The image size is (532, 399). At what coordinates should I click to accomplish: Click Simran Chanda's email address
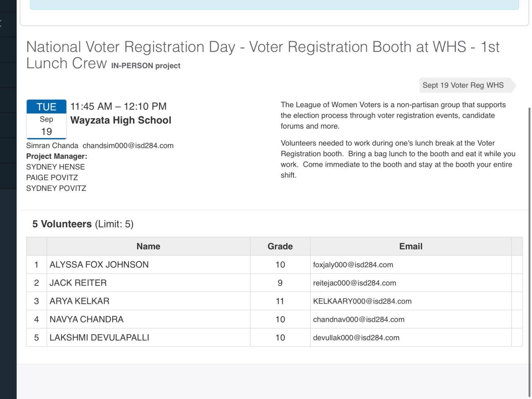pyautogui.click(x=128, y=146)
